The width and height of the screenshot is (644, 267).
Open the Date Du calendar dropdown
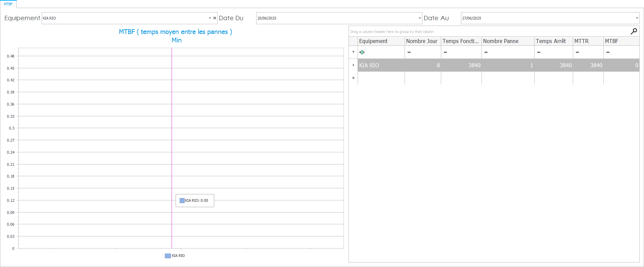click(419, 18)
